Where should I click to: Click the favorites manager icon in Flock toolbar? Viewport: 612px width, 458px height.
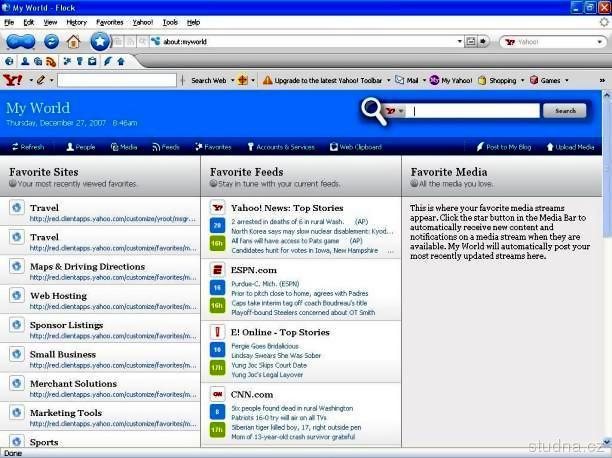tap(67, 61)
